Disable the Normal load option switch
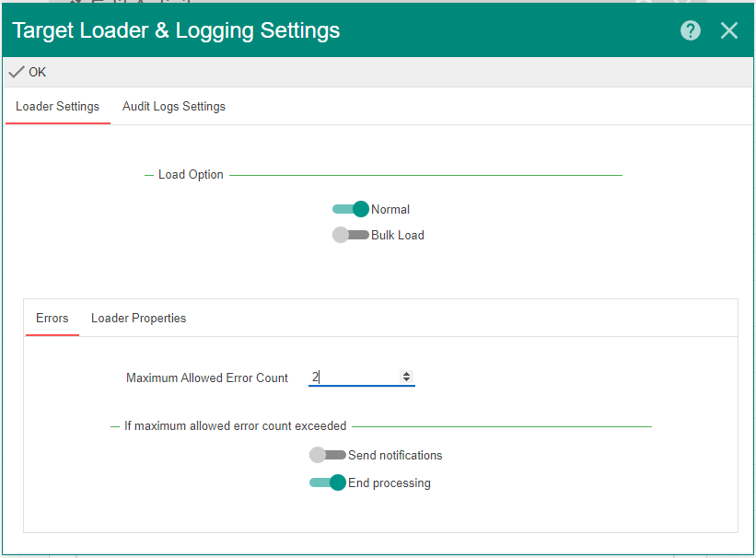Image resolution: width=756 pixels, height=558 pixels. tap(351, 209)
